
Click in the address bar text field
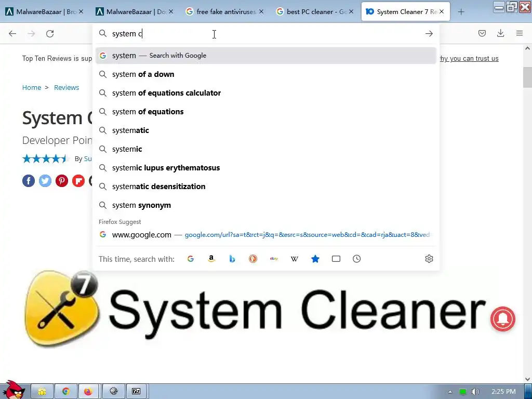264,34
